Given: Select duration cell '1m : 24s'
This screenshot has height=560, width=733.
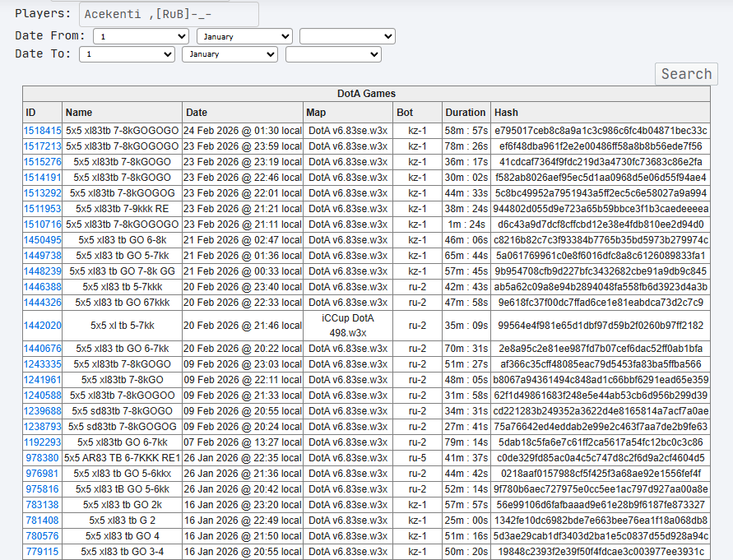Looking at the screenshot, I should (466, 224).
